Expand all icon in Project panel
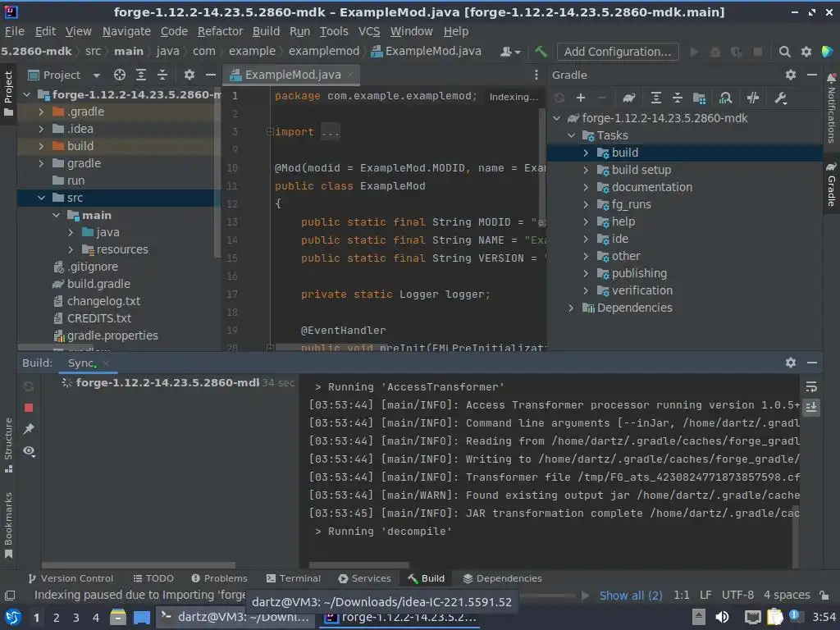This screenshot has height=630, width=840. point(141,75)
